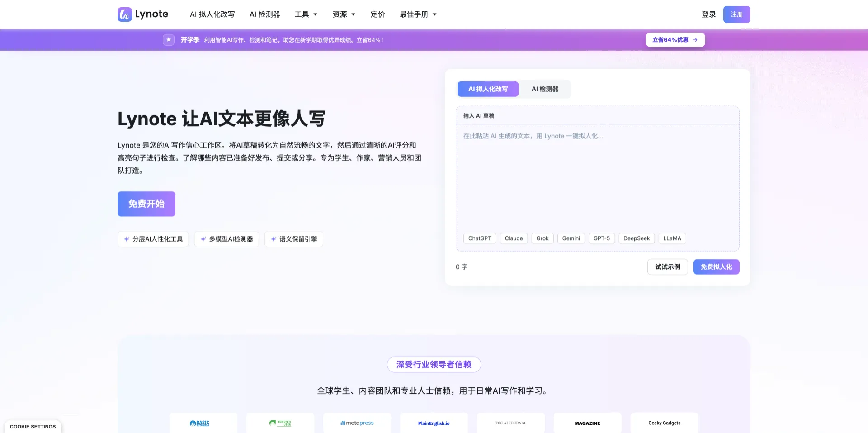Click the PlainEnglish.io logo card
Viewport: 868px width, 433px height.
click(434, 423)
